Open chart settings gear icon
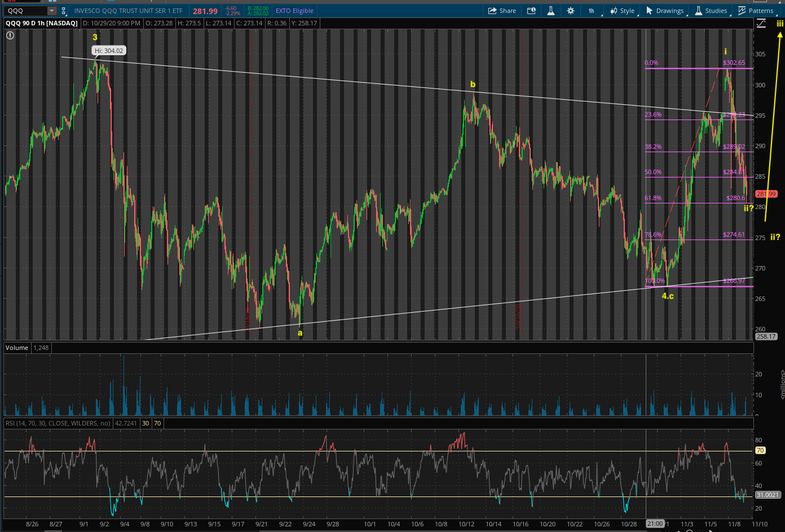Viewport: 785px width, 532px height. click(571, 11)
